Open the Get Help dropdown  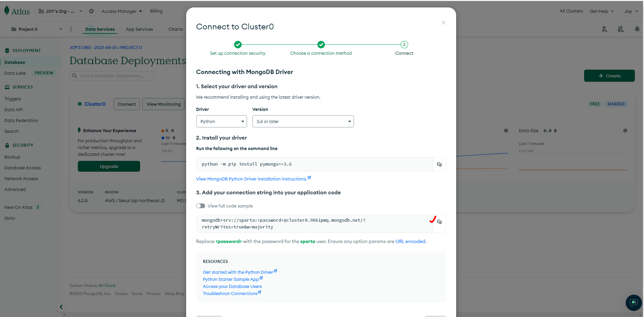[x=602, y=11]
